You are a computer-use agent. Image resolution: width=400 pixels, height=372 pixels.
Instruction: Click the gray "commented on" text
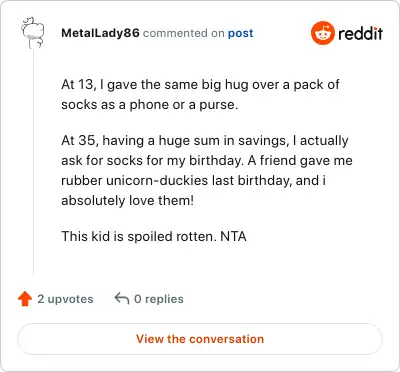[184, 33]
